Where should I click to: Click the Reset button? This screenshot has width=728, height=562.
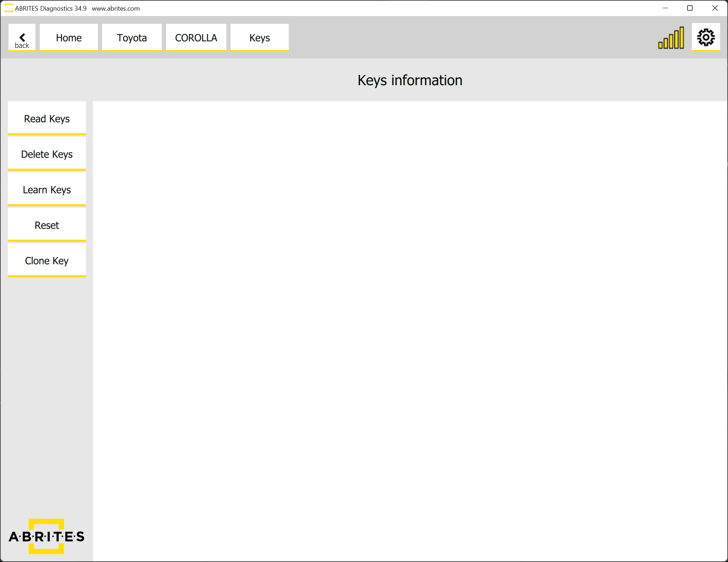[47, 225]
